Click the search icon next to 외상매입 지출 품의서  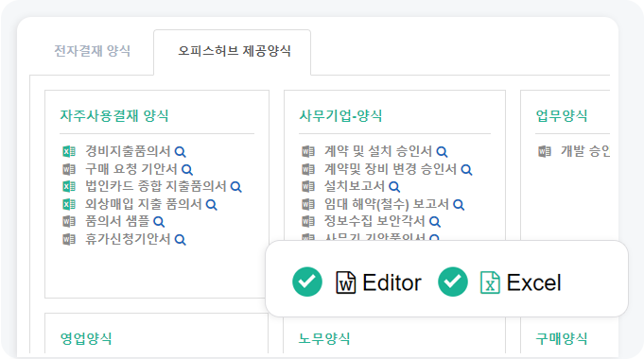pos(212,204)
